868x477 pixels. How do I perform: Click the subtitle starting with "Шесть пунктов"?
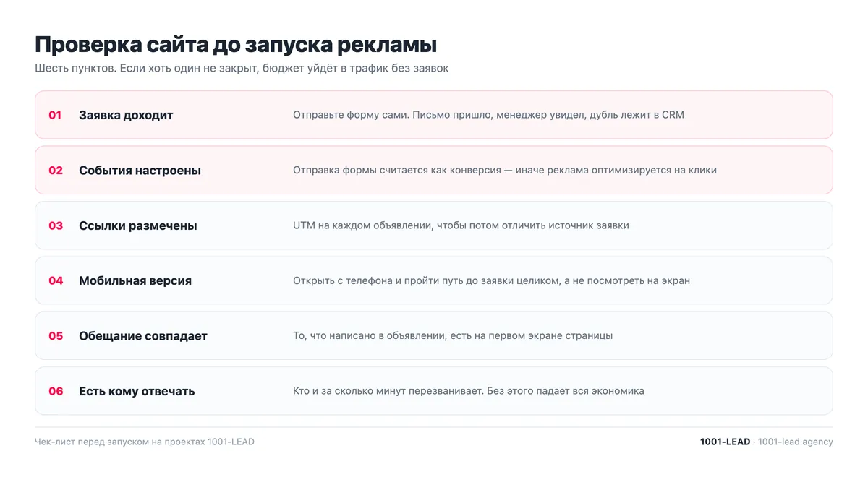coord(242,69)
